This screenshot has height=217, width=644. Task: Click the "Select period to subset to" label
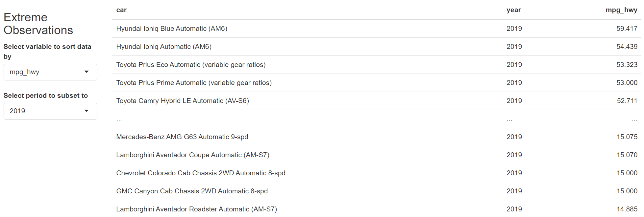46,96
